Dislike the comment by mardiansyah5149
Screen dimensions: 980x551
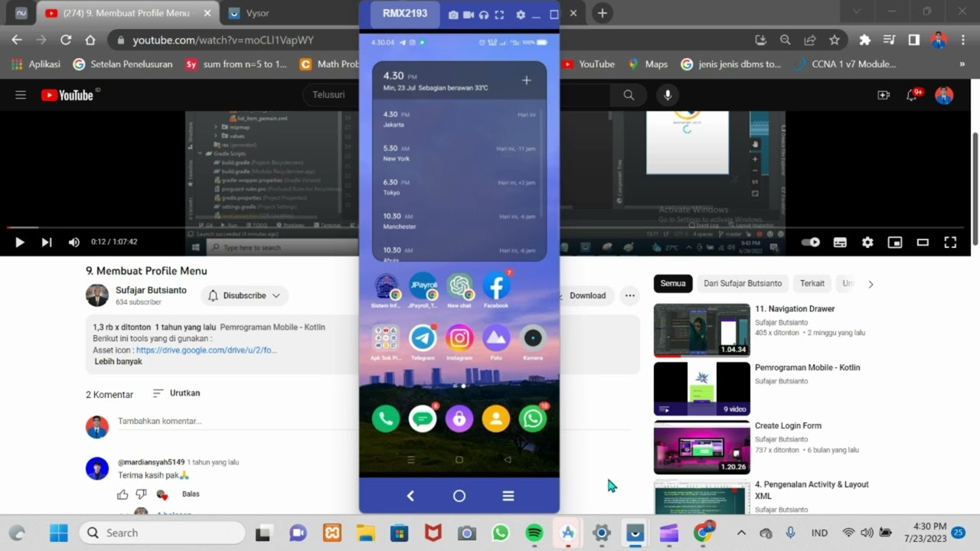point(141,494)
